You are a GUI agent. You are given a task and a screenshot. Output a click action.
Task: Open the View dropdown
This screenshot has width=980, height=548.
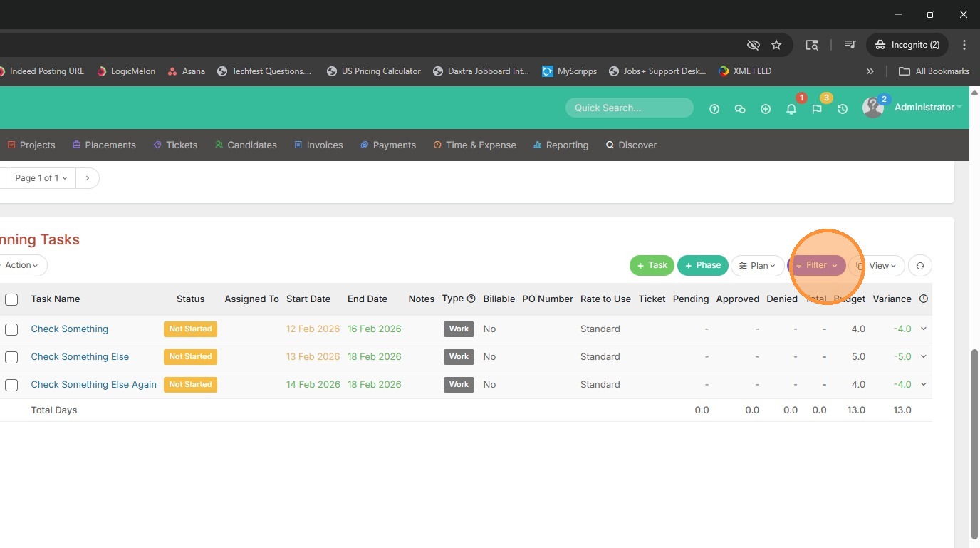tap(877, 266)
